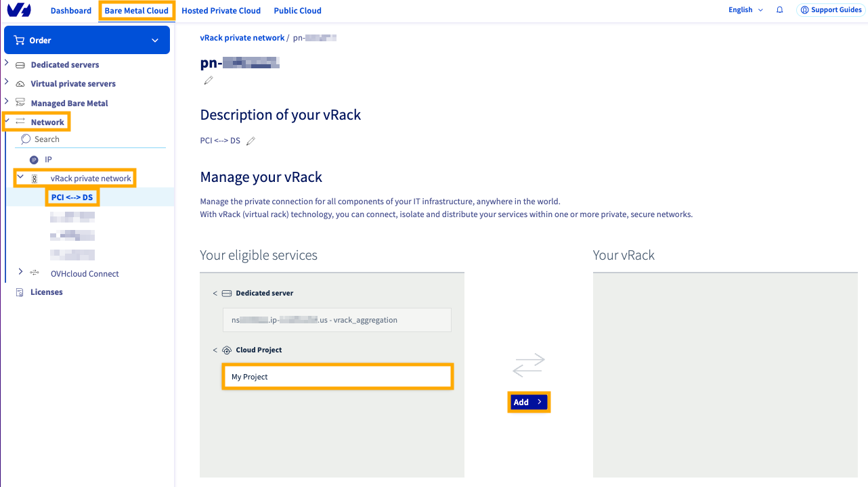Edit vRack name with pencil icon
Viewport: 868px width, 487px height.
tap(209, 80)
